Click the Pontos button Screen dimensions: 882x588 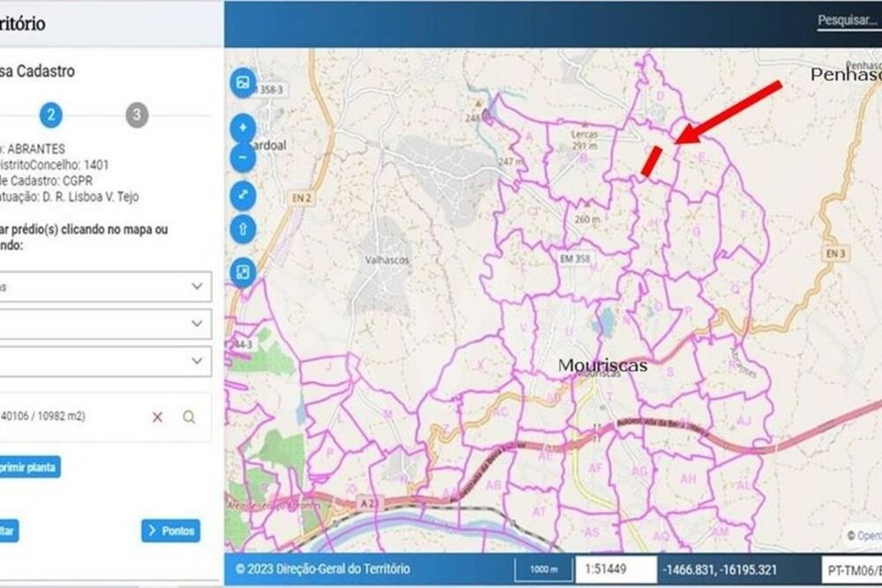171,531
